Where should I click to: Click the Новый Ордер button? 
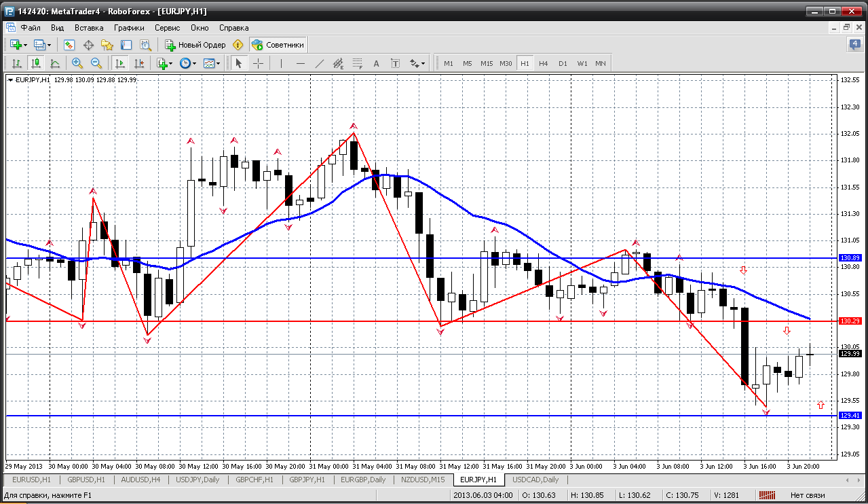[195, 45]
